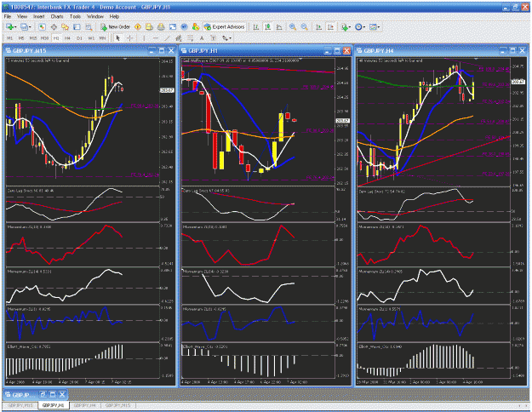Select the Fibonacci retracement tool
This screenshot has height=412, width=532.
click(x=191, y=38)
